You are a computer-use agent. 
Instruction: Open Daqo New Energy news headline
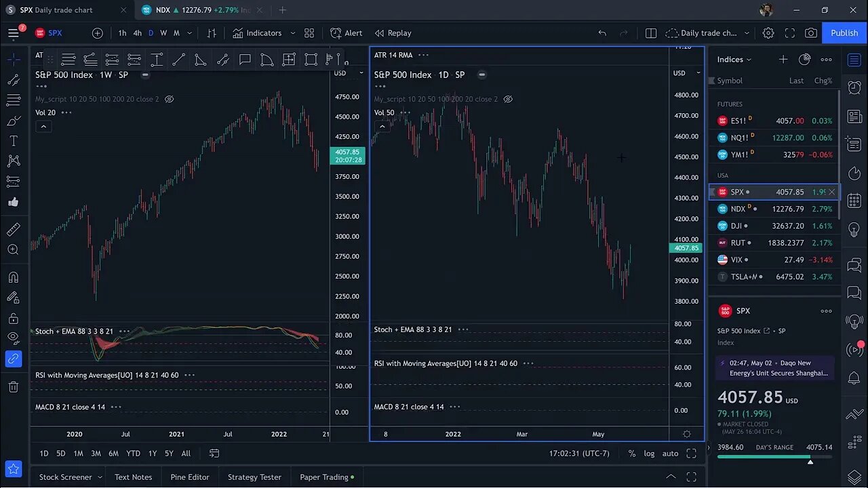[774, 368]
